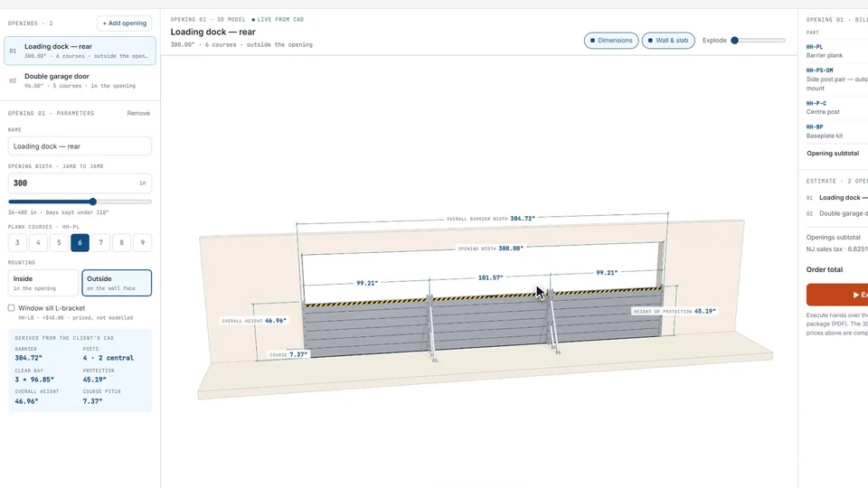Viewport: 868px width, 488px height.
Task: Click the overall barrier width 304.72" label
Action: pyautogui.click(x=491, y=219)
